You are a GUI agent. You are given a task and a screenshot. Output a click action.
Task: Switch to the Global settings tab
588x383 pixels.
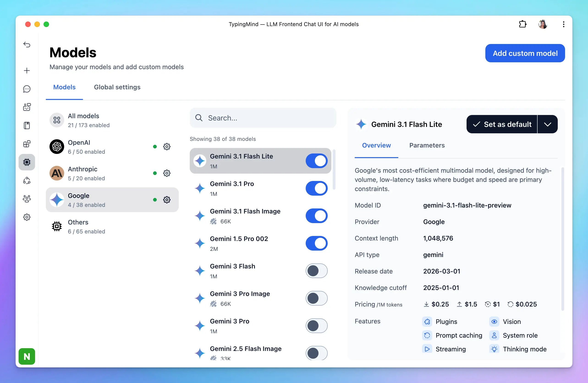tap(117, 87)
